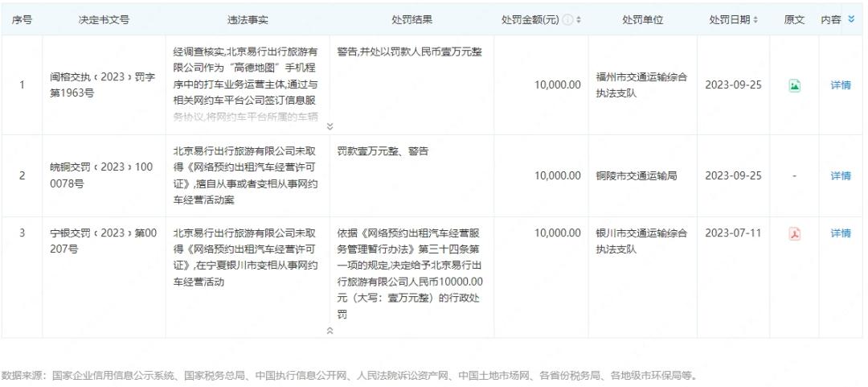The width and height of the screenshot is (868, 387).
Task: Click 福州市交通运输综合执法支队 cell
Action: [641, 85]
